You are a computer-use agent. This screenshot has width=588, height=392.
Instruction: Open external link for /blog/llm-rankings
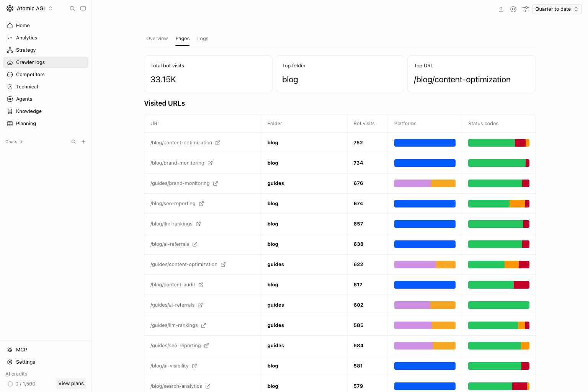point(198,224)
